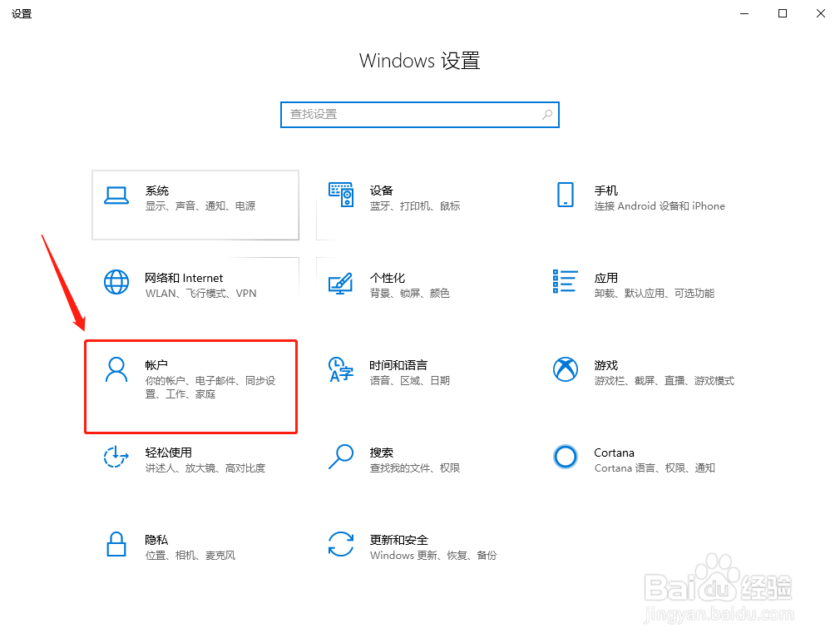Screen dimensions: 840x643
Task: Click the 设置 title bar label
Action: coord(22,13)
